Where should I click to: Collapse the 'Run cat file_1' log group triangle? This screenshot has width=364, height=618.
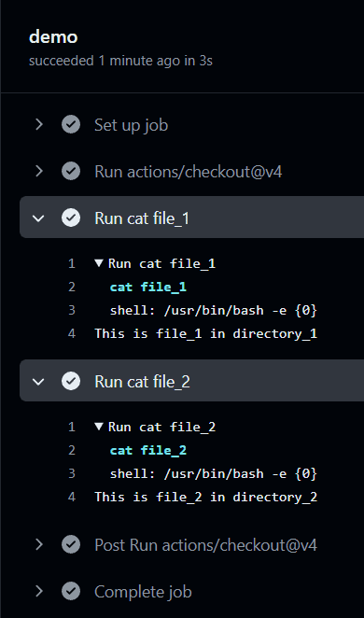(x=99, y=263)
